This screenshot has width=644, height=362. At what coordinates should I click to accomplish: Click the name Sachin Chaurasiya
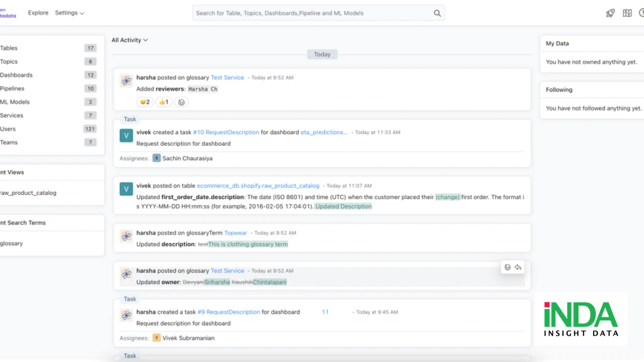point(188,159)
